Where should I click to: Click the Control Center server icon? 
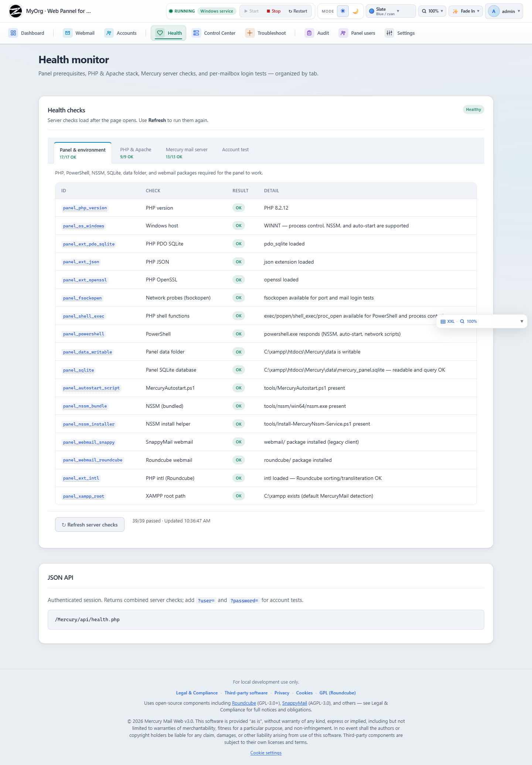click(x=196, y=33)
